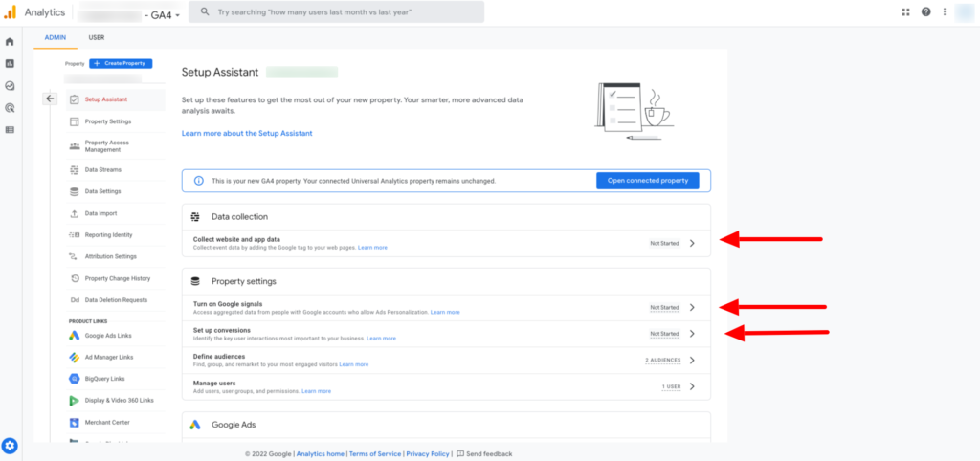This screenshot has height=461, width=980.
Task: Click the Data Settings stack icon
Action: (75, 192)
